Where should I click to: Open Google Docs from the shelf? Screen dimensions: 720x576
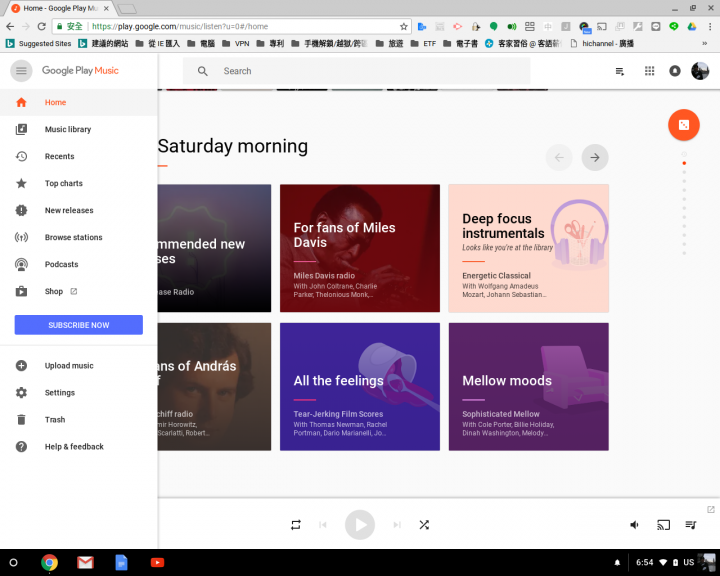tap(121, 562)
